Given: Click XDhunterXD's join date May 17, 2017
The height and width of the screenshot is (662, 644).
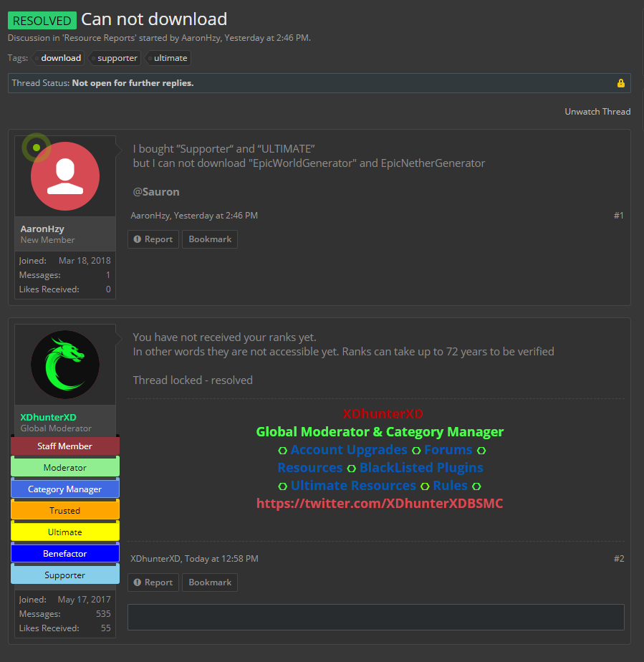Looking at the screenshot, I should coord(85,600).
